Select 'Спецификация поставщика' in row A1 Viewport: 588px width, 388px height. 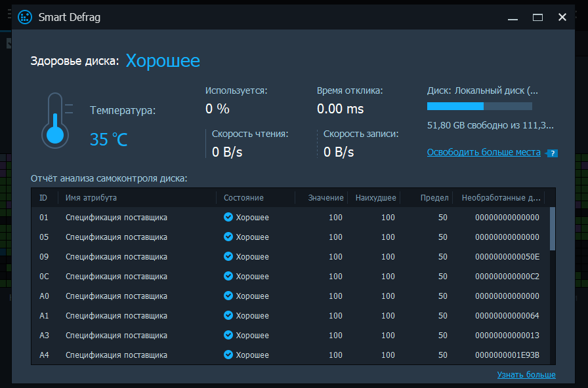click(116, 315)
